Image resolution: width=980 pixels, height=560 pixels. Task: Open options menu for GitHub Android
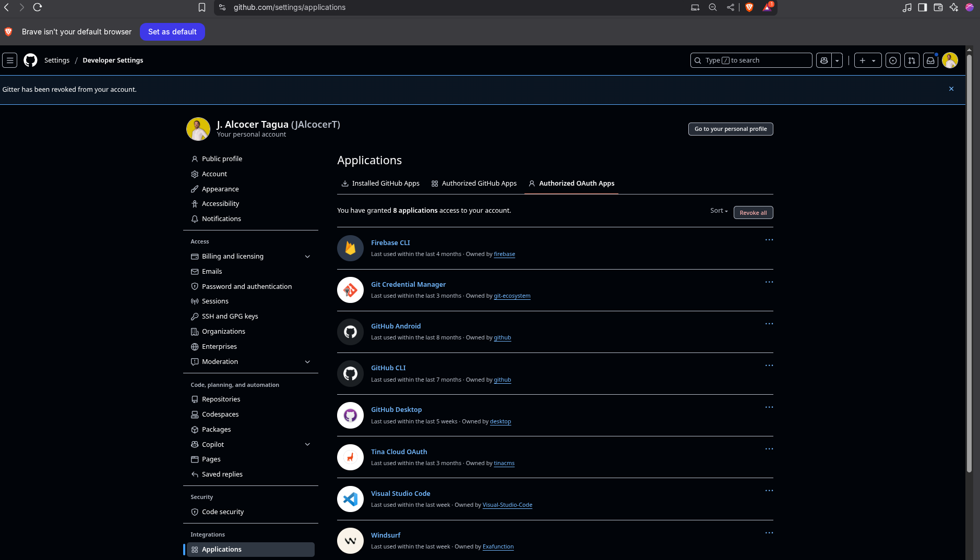click(769, 324)
